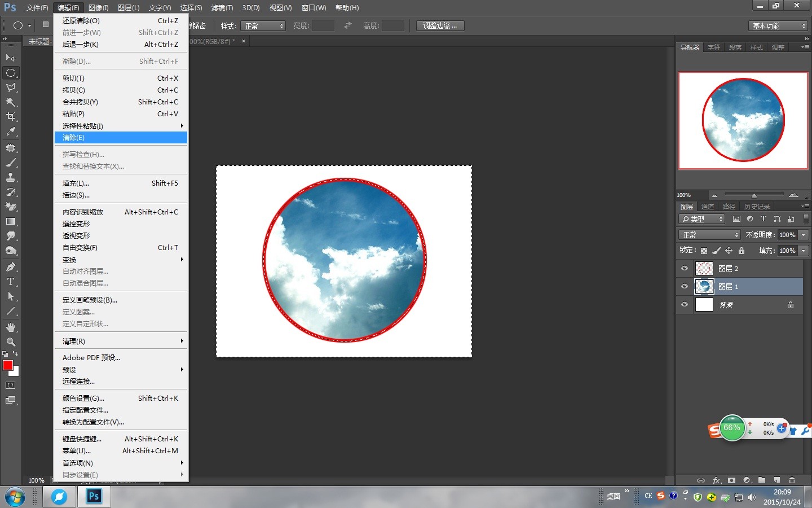Hide the 背景 layer
Viewport: 812px width, 508px height.
click(685, 305)
